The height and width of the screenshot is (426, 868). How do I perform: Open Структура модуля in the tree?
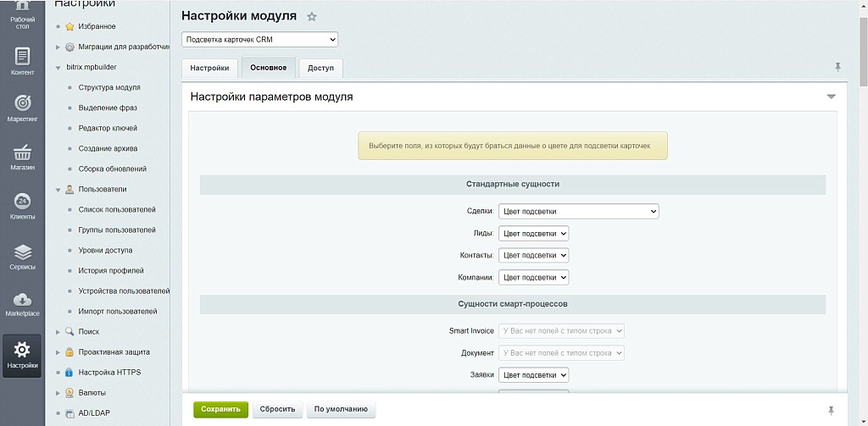(109, 87)
